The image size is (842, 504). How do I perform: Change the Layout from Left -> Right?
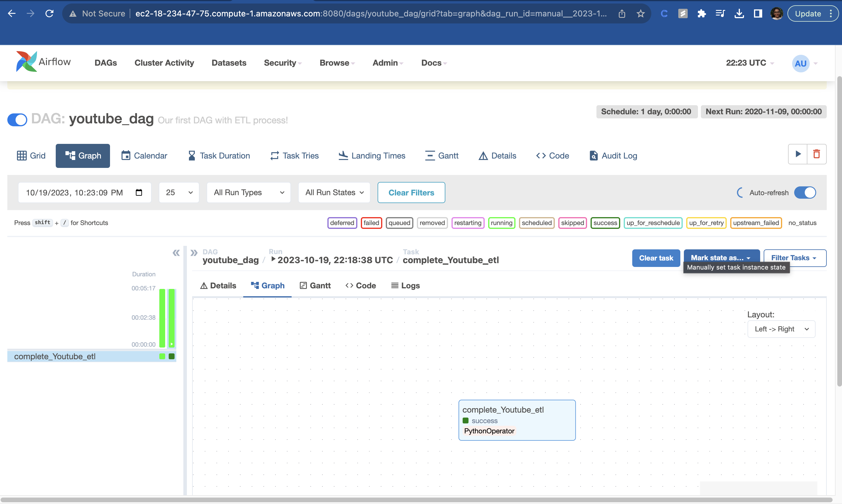tap(781, 329)
